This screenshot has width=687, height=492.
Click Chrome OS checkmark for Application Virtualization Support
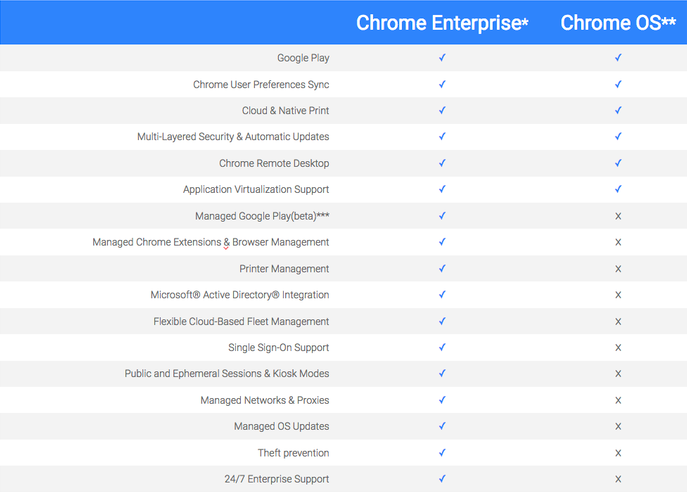618,190
